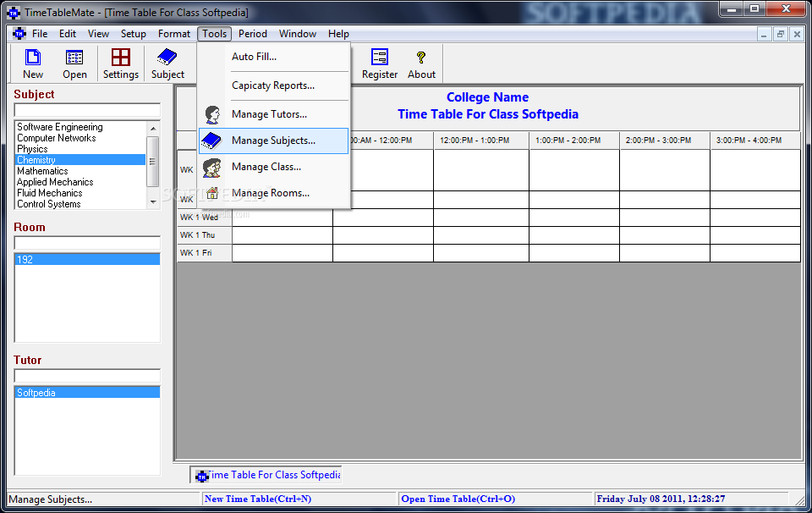Viewport: 812px width, 513px height.
Task: Switch to Time Table For Class Softpedia tab
Action: (266, 475)
